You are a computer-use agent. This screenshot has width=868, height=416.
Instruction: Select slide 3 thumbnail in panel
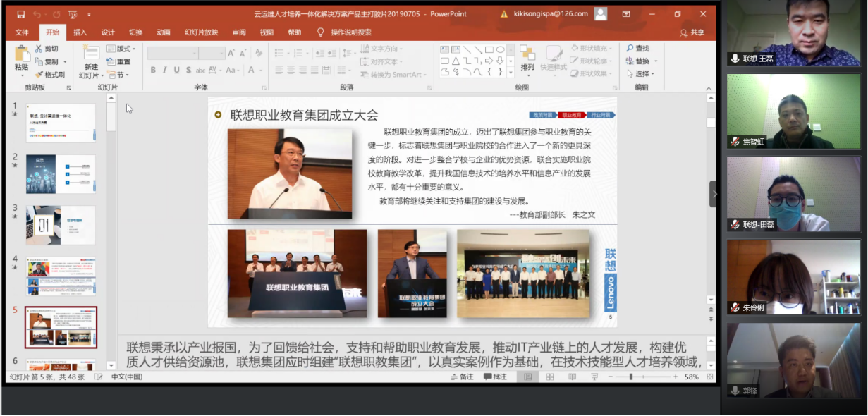pos(61,225)
